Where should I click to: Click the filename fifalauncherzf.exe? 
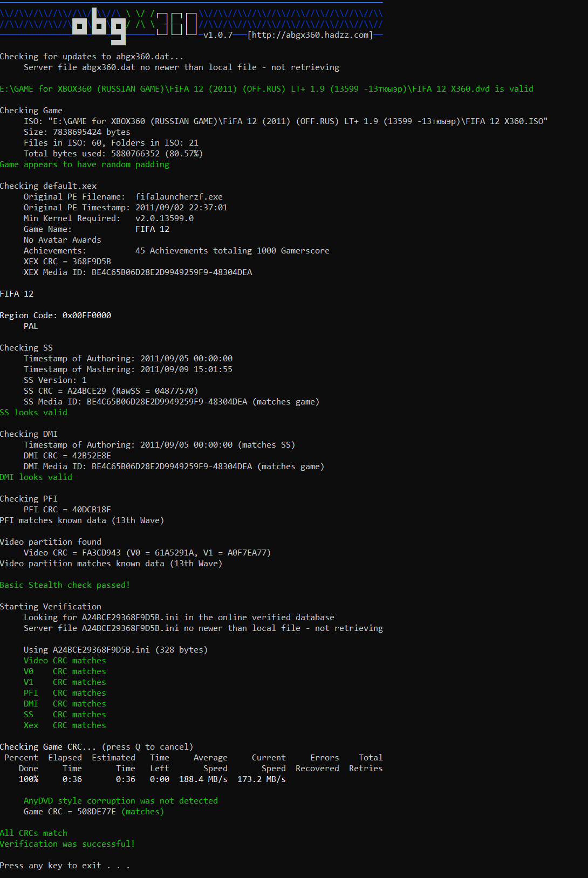click(179, 197)
